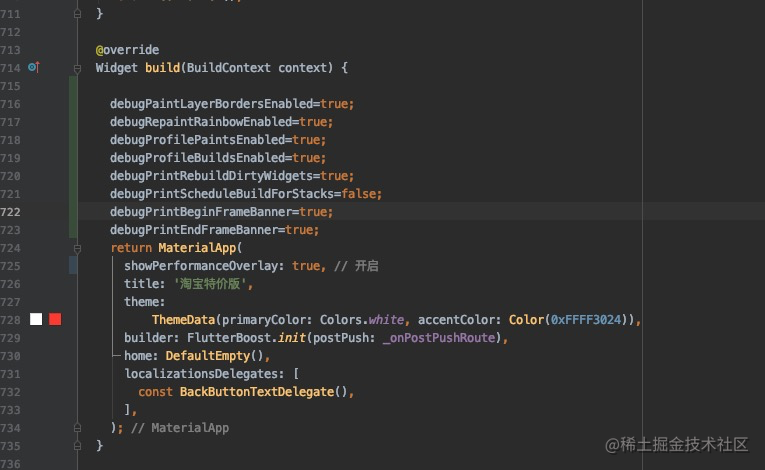
Task: Click the fold end marker at line 734
Action: [x=77, y=428]
